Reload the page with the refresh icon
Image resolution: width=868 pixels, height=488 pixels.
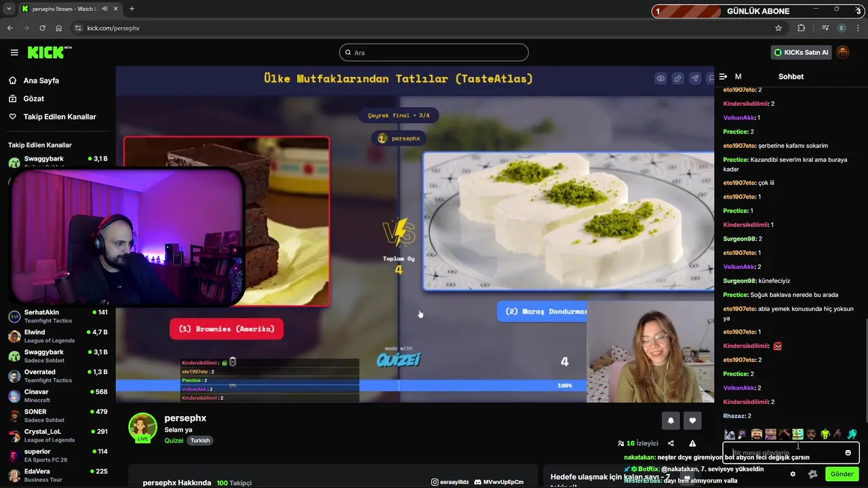pos(42,28)
